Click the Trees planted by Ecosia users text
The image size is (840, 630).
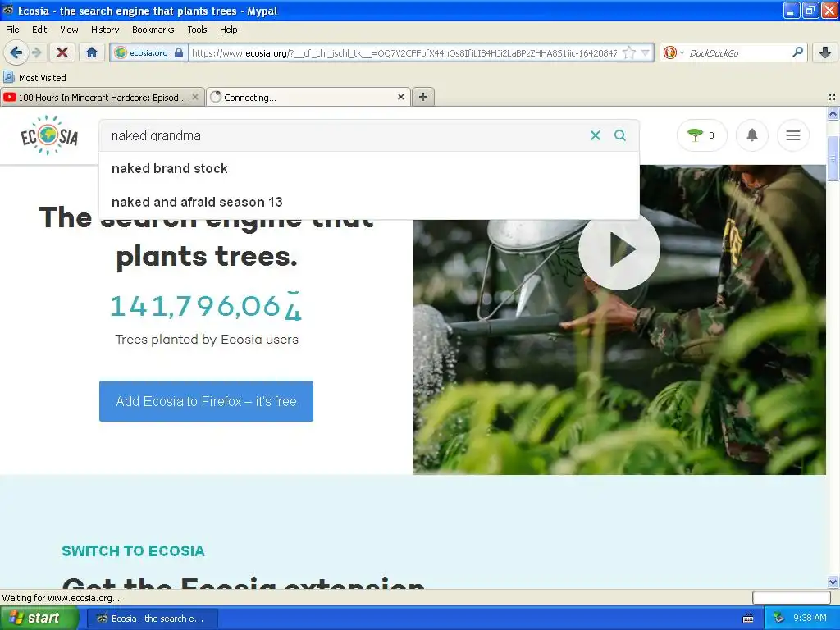tap(207, 340)
